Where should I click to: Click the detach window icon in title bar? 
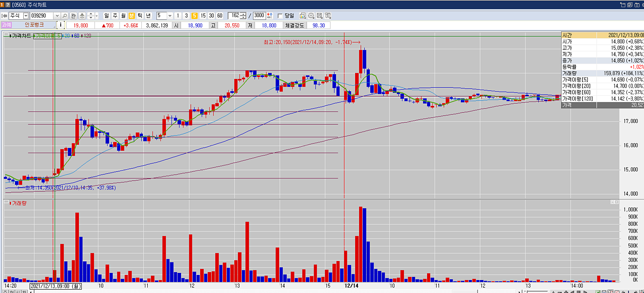(x=623, y=5)
